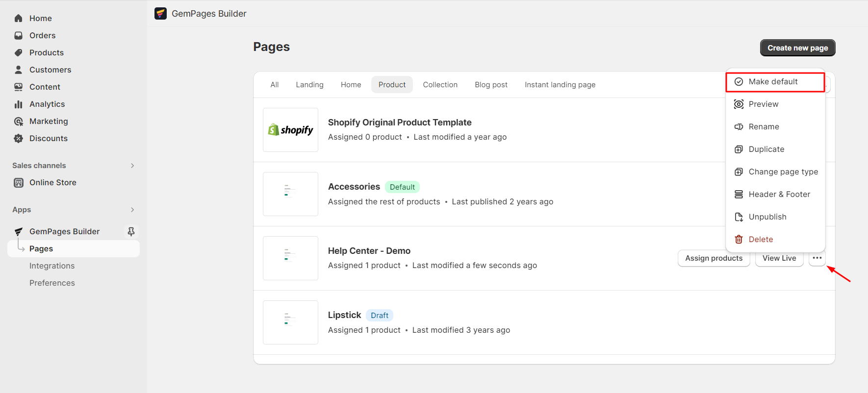Switch to Instant landing page tab

(560, 85)
